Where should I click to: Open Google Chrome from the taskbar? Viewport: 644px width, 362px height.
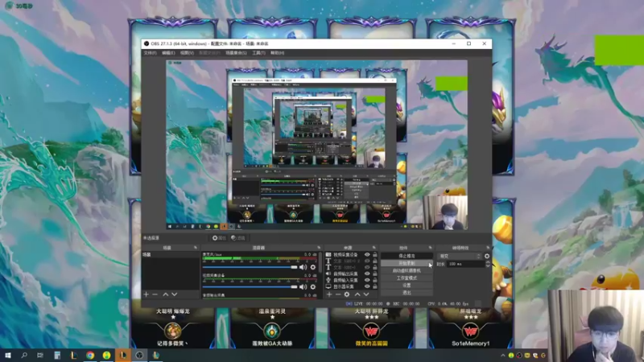tap(90, 356)
